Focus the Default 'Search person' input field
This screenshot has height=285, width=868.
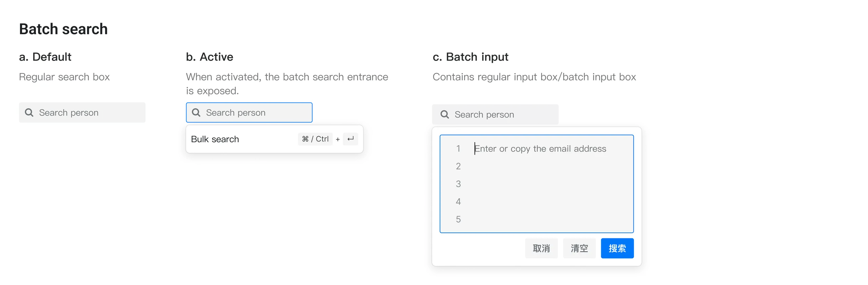[x=82, y=112]
